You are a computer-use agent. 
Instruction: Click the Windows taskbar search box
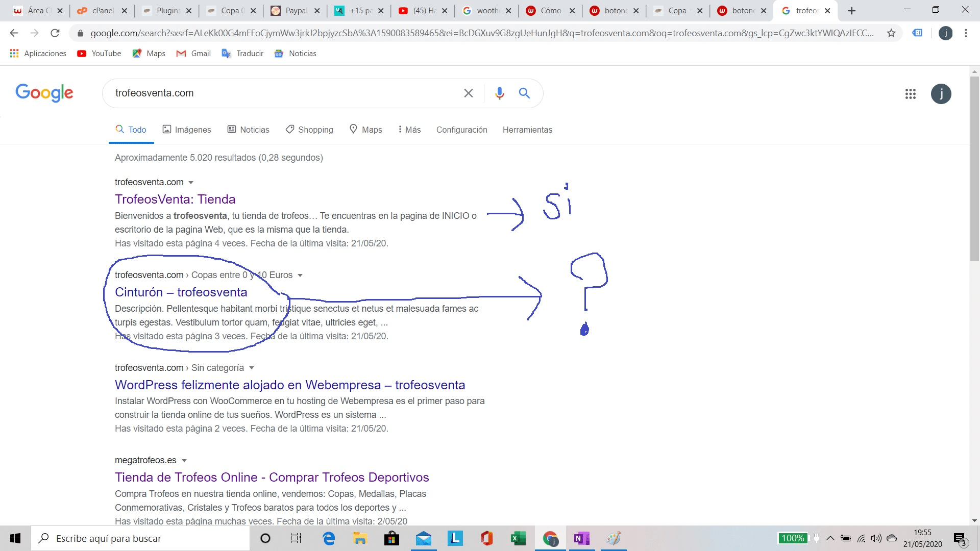pos(140,538)
